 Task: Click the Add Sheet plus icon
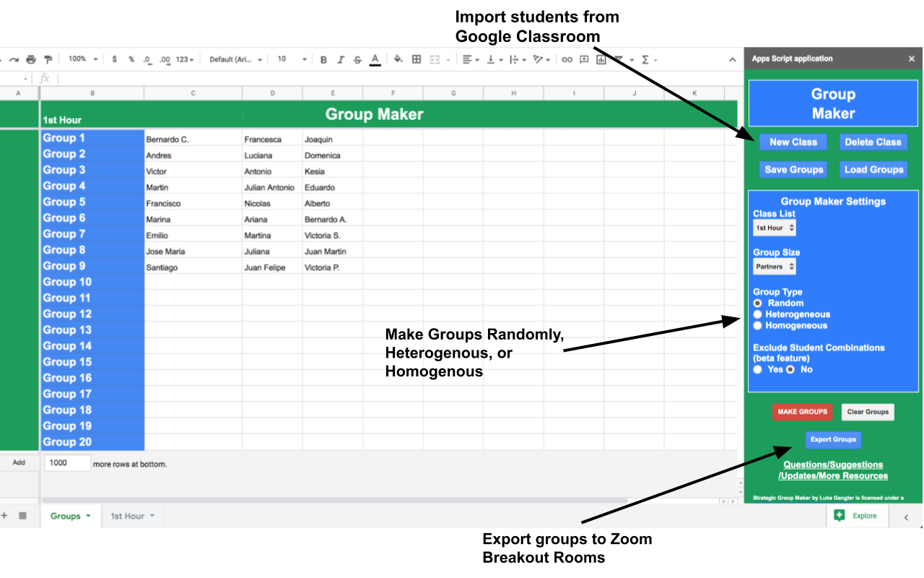(x=4, y=516)
